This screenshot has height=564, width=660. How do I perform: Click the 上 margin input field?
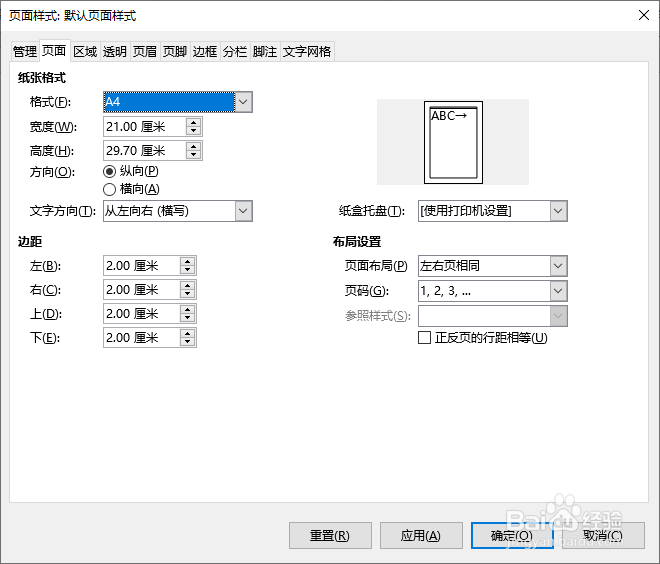click(x=142, y=314)
